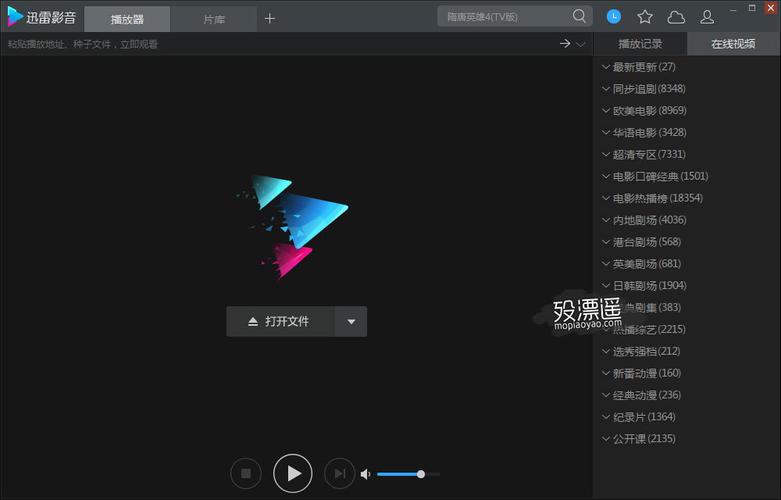Open the user account icon
Viewport: 781px width, 500px height.
[x=707, y=17]
